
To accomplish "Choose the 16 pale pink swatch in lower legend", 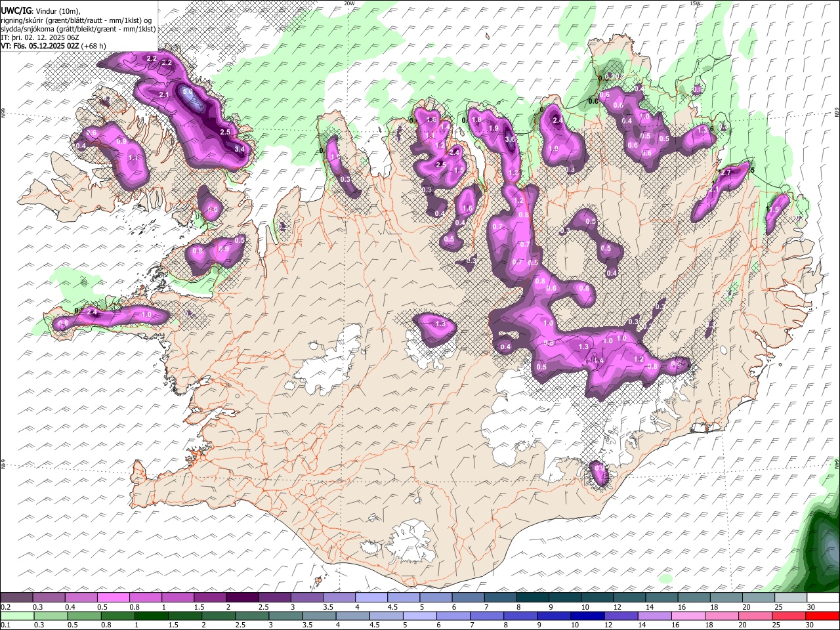I will [x=688, y=616].
